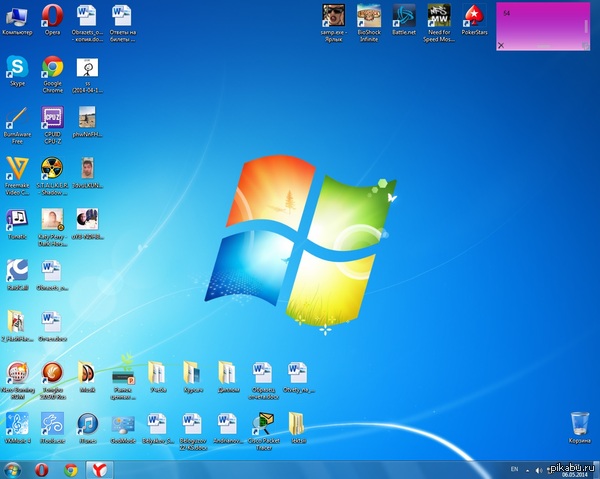Select the Google Chrome desktop icon
600x479 pixels.
[53, 68]
